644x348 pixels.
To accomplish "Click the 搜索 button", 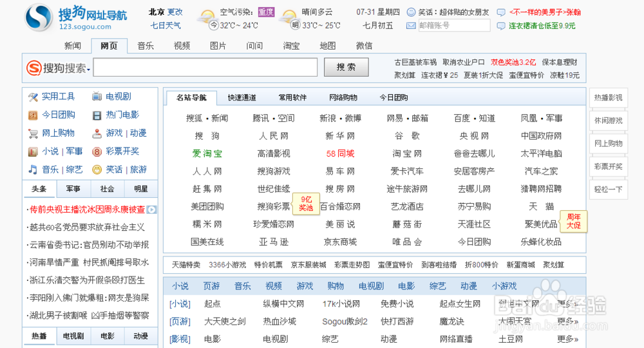I will [x=346, y=68].
